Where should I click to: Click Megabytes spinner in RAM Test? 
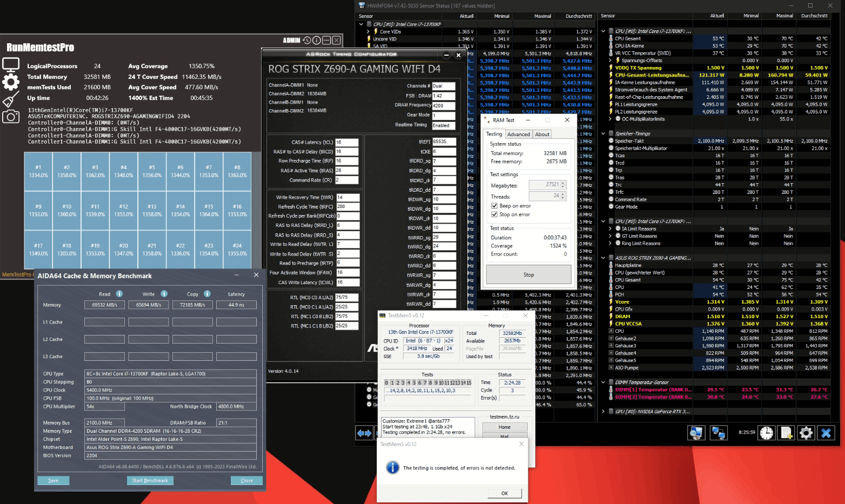pyautogui.click(x=563, y=185)
